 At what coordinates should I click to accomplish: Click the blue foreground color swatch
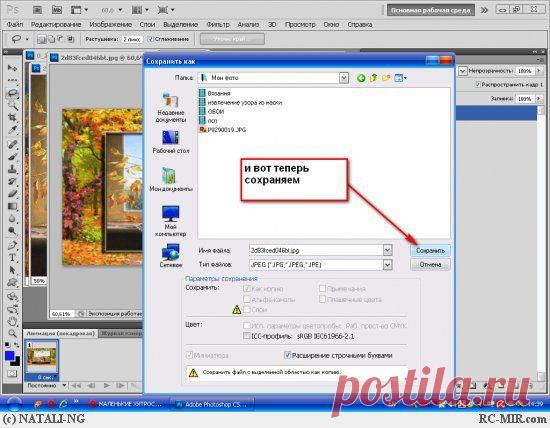(9, 356)
